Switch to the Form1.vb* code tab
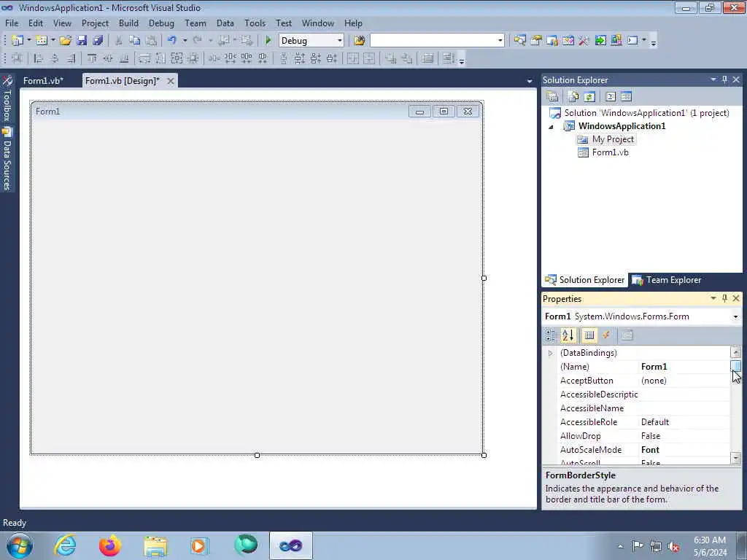This screenshot has height=560, width=747. click(x=43, y=81)
